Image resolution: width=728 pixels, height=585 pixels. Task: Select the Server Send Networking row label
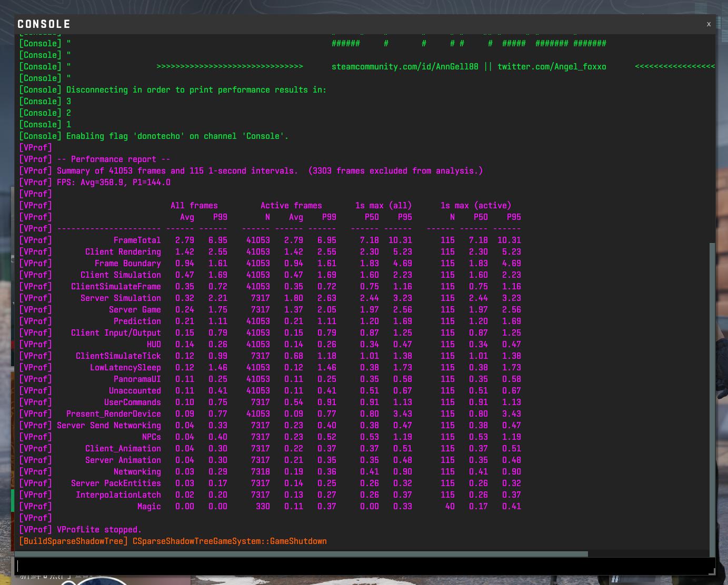coord(109,426)
